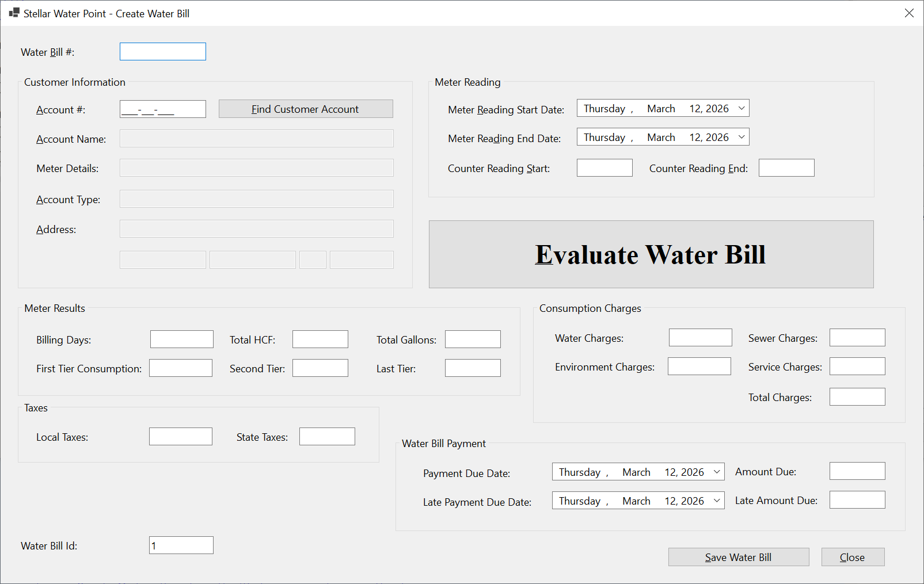
Task: Click the Water Charges field
Action: [701, 338]
